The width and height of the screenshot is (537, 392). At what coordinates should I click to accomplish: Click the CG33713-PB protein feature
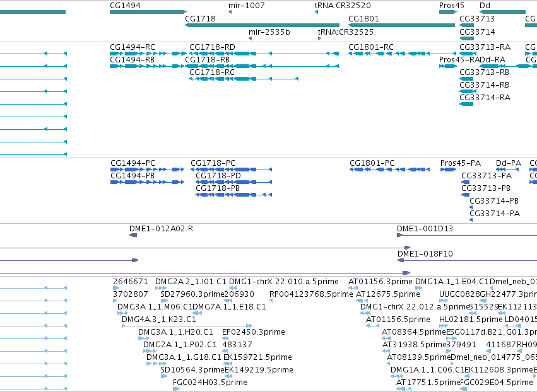coord(466,195)
